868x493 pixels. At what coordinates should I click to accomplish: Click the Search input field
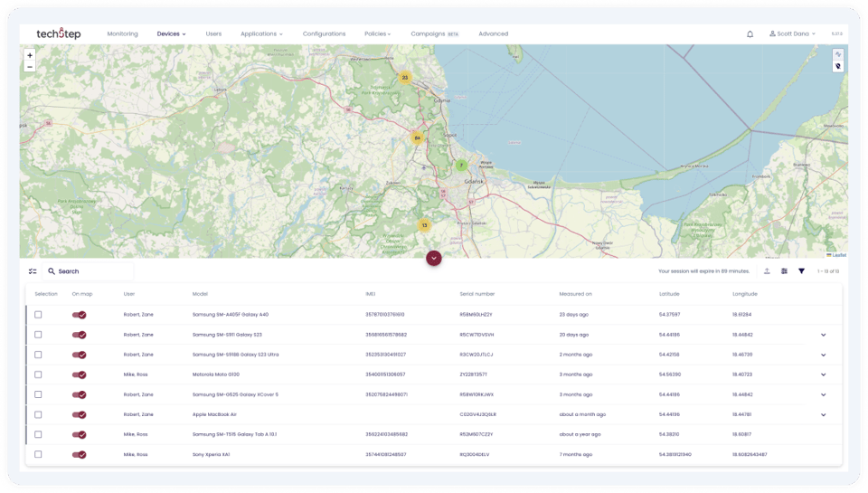89,271
